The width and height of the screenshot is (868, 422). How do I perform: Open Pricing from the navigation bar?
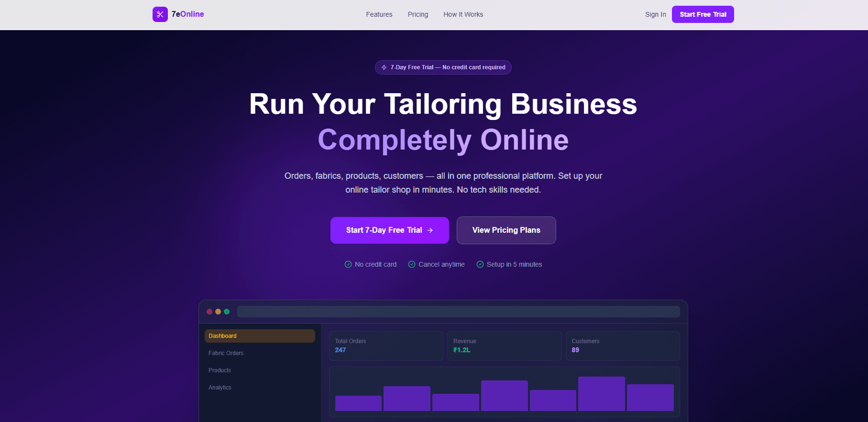[x=418, y=14]
